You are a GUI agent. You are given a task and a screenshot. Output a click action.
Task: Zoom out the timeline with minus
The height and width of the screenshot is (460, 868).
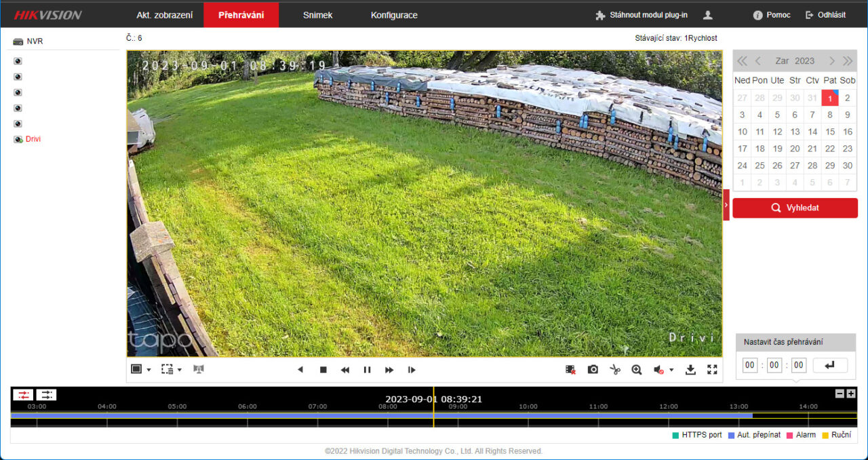click(x=840, y=394)
